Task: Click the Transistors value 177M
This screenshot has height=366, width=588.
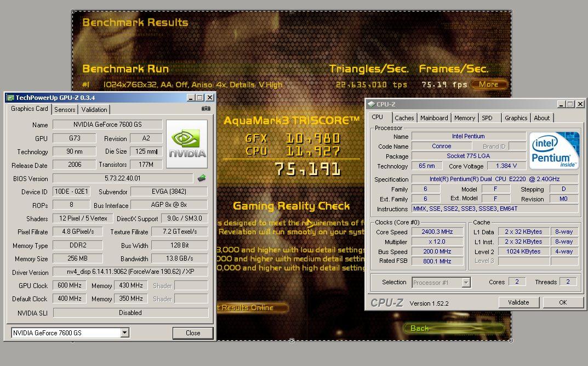Action: (146, 165)
